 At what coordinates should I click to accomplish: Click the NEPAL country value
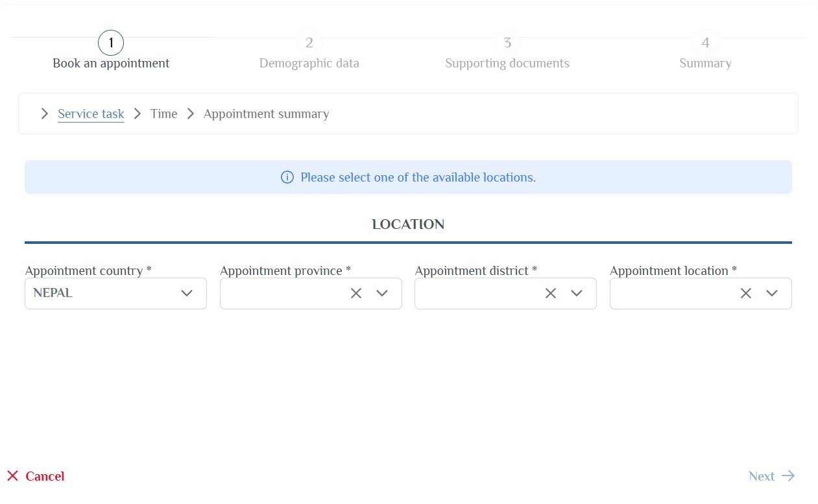point(53,293)
